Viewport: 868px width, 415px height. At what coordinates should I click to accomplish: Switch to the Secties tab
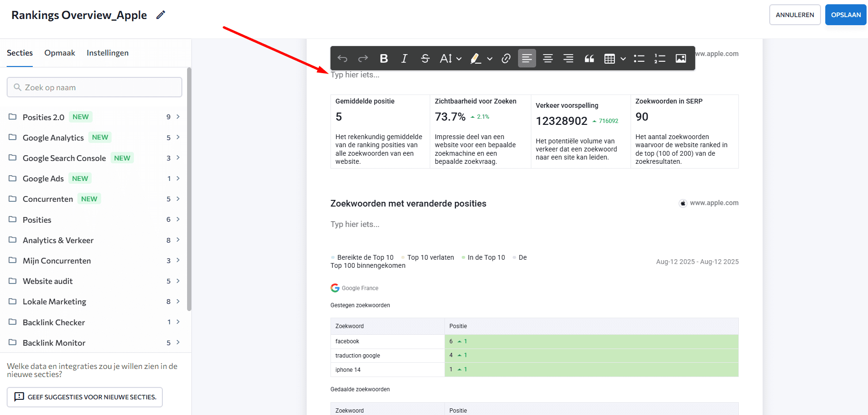coord(20,53)
